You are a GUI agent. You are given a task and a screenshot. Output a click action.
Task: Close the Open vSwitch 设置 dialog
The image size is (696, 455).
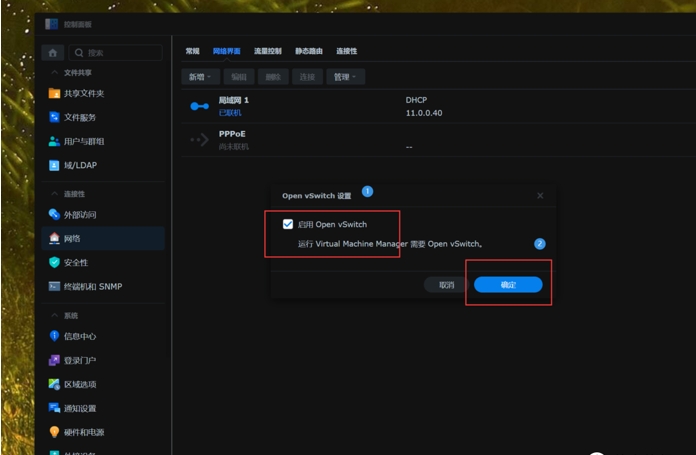pos(540,196)
